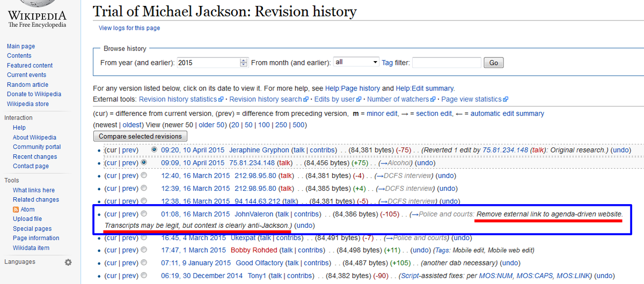Focus the Tag filter input field
The width and height of the screenshot is (644, 284).
click(x=447, y=63)
